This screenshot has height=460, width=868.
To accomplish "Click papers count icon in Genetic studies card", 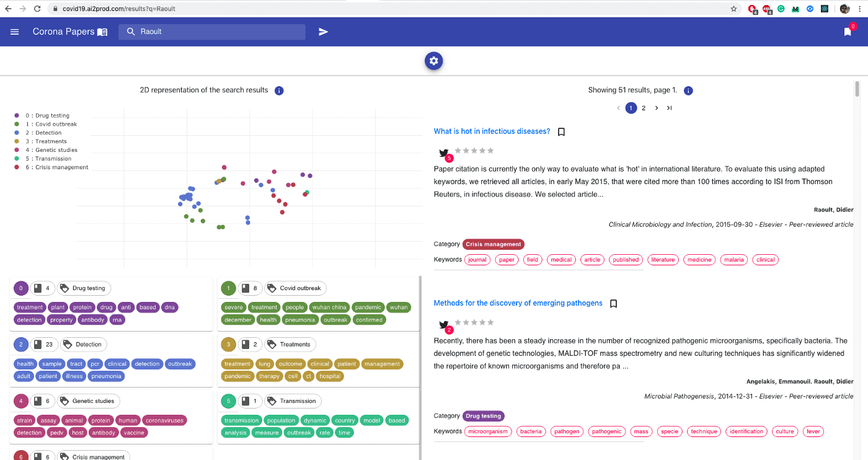I will pos(37,401).
